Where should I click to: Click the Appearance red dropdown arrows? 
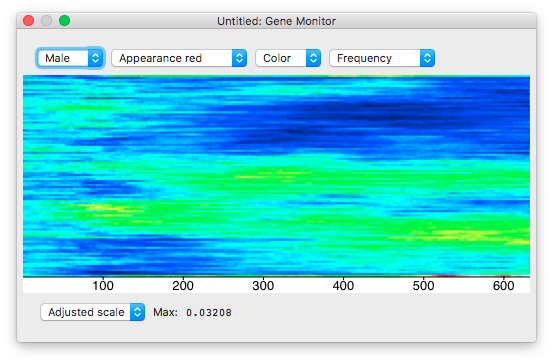pyautogui.click(x=239, y=58)
